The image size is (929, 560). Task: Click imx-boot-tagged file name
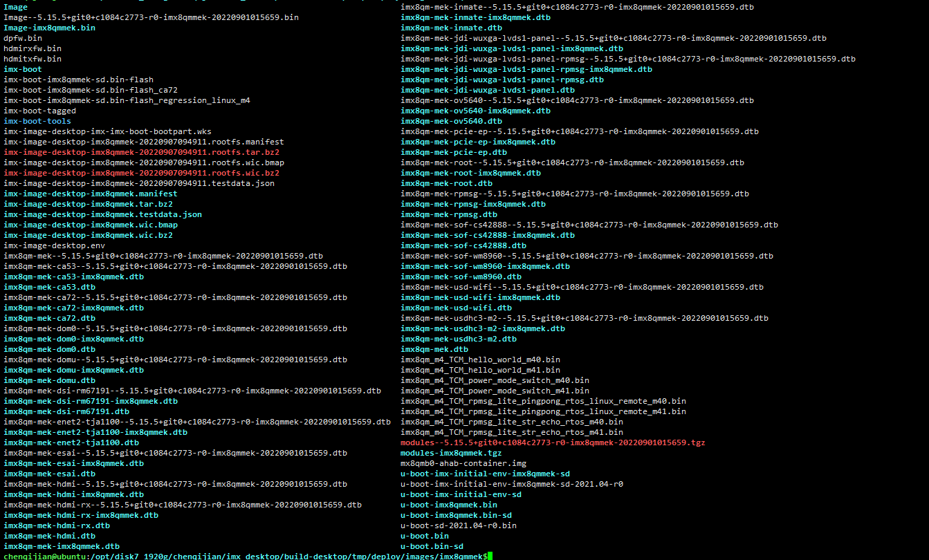(x=40, y=111)
